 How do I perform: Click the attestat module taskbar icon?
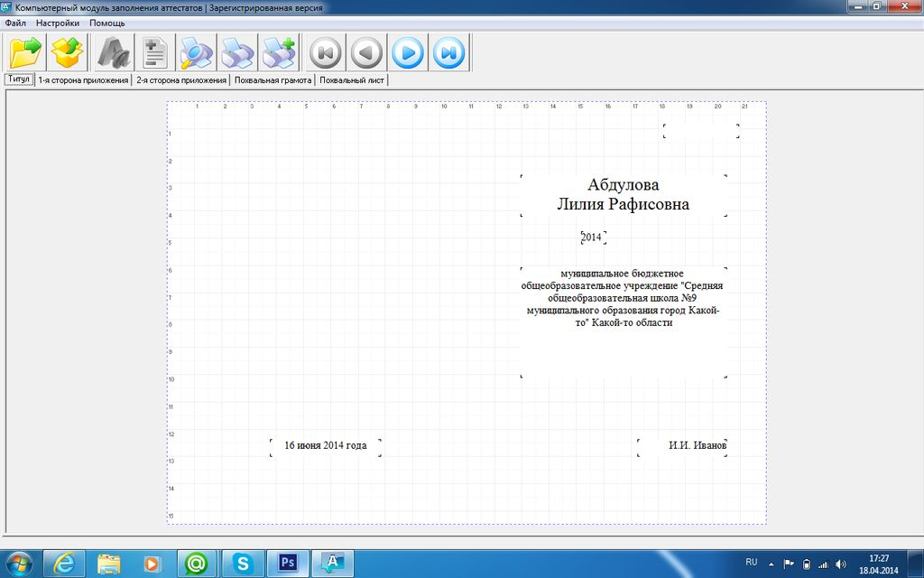coord(332,564)
